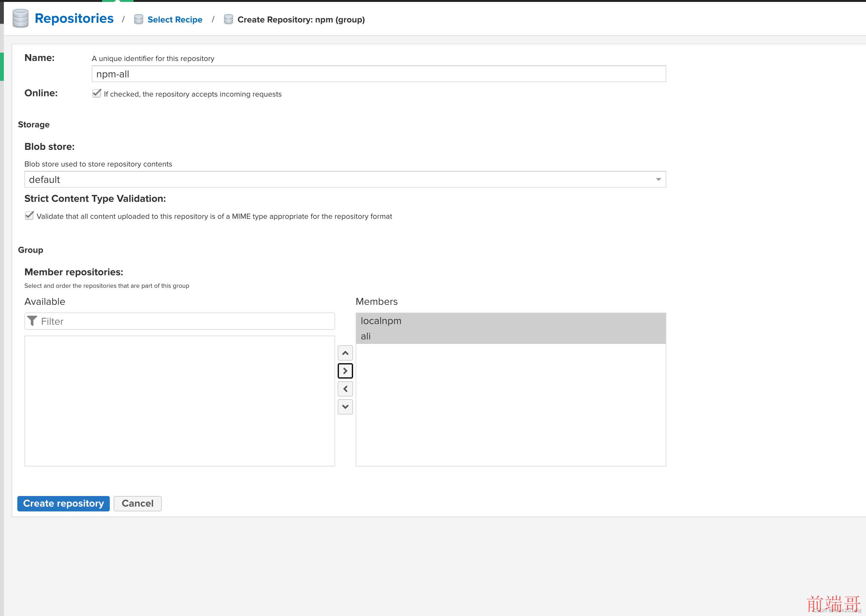Click the Select Recipe database icon
The image size is (866, 616).
click(139, 19)
